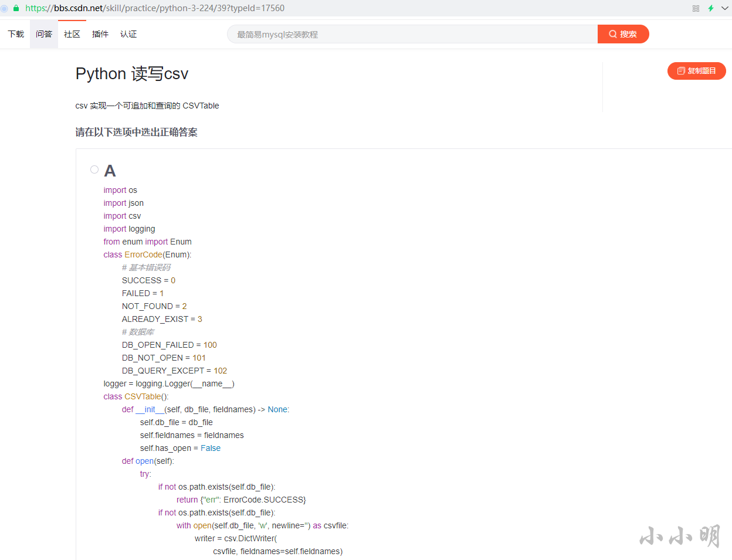
Task: Click the orange 搜索 button
Action: [x=623, y=34]
